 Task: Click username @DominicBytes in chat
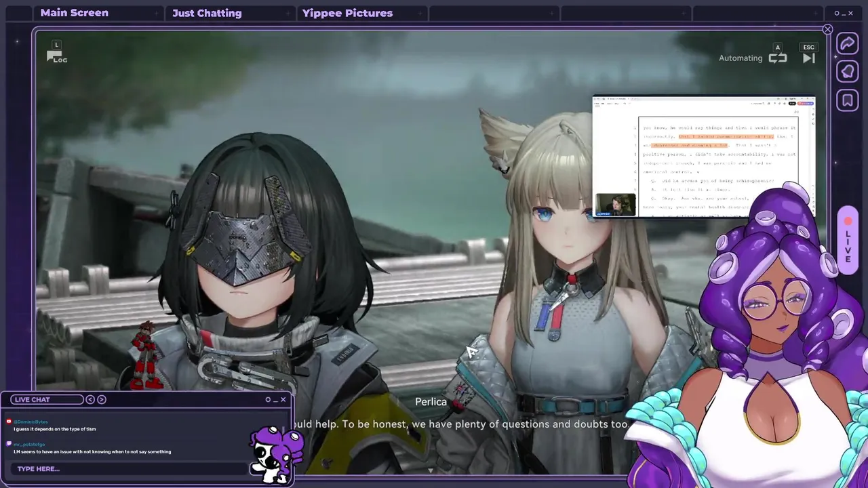(31, 422)
